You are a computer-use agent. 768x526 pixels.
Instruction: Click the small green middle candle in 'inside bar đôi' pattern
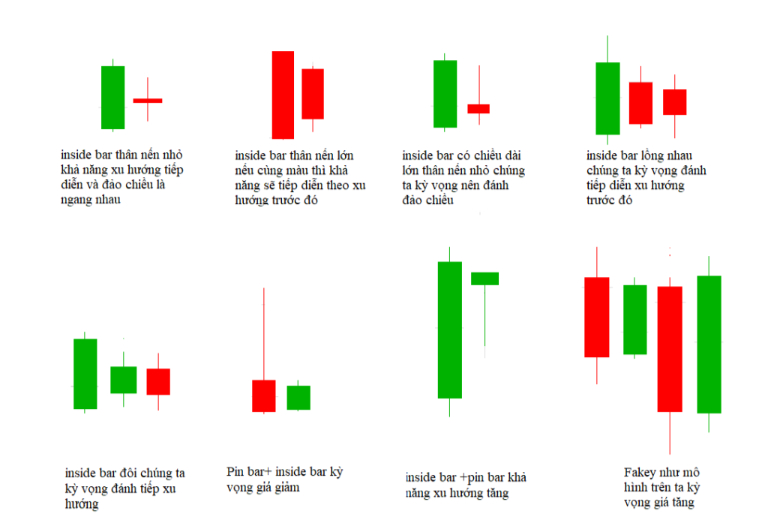pyautogui.click(x=123, y=379)
